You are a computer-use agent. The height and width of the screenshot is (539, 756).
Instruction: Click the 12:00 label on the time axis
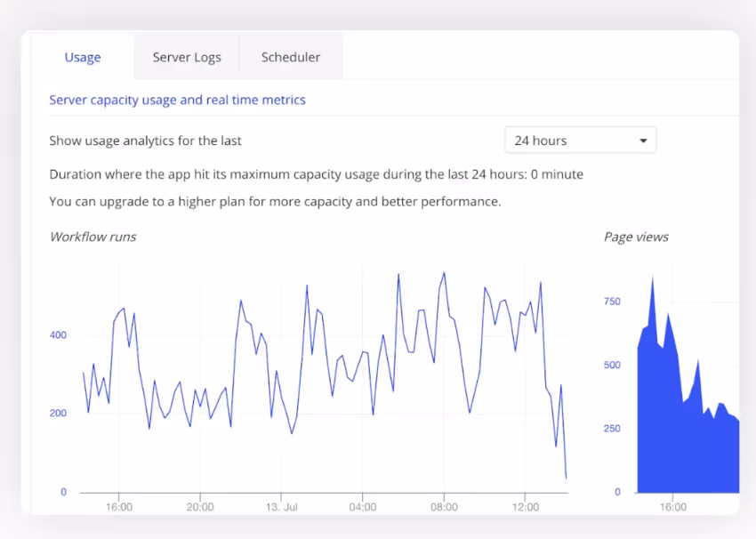coord(526,507)
